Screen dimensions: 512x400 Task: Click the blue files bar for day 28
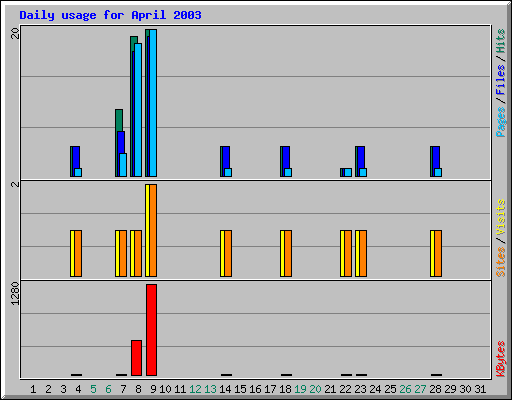[436, 157]
